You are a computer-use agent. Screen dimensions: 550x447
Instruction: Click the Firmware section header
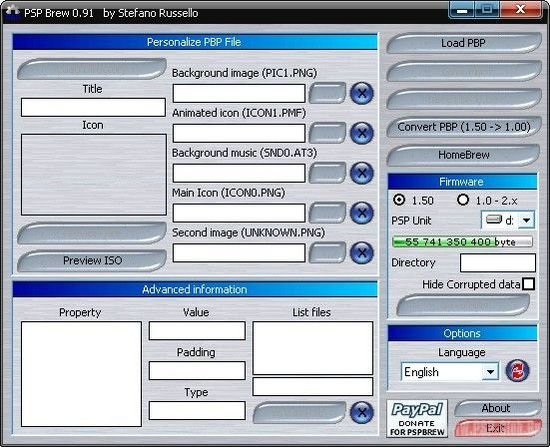tap(462, 182)
